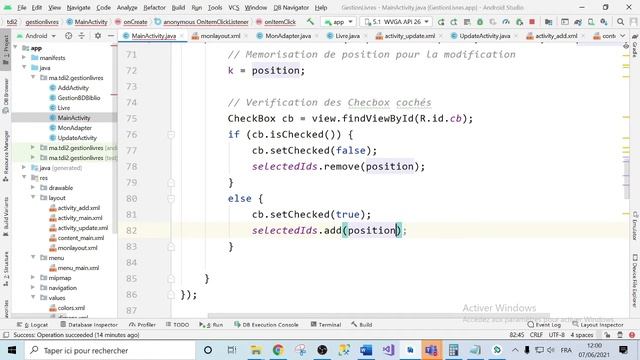The width and height of the screenshot is (640, 360).
Task: Open Calculator from the taskbar
Action: 453,350
